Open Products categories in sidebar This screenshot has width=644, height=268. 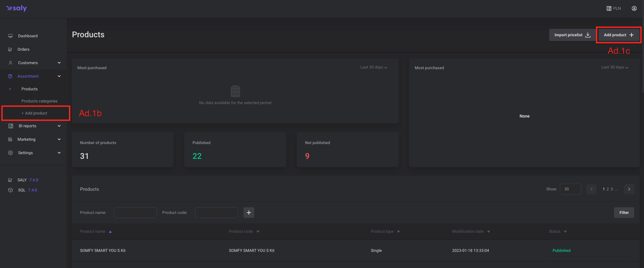click(39, 101)
